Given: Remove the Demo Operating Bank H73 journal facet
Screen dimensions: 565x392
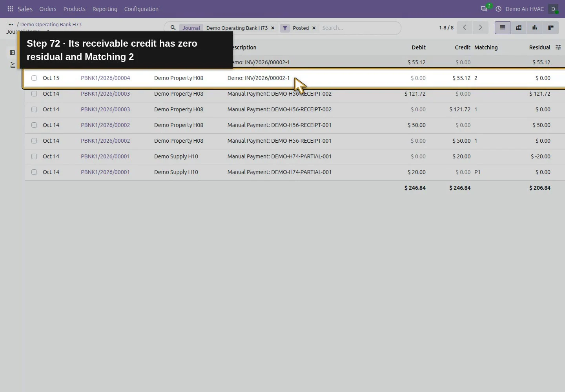Looking at the screenshot, I should tap(273, 28).
